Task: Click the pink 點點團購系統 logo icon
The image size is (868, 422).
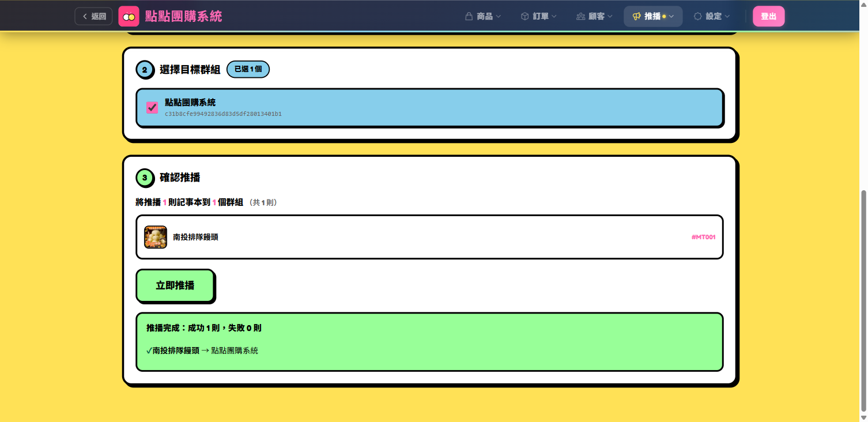Action: [129, 17]
